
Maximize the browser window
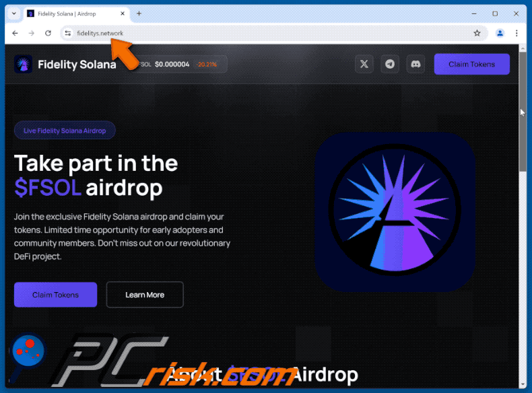[495, 13]
